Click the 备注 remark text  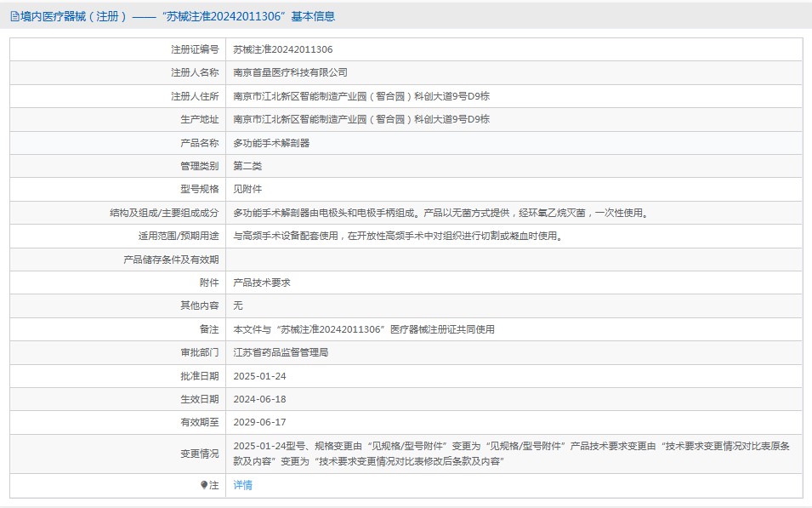point(364,329)
